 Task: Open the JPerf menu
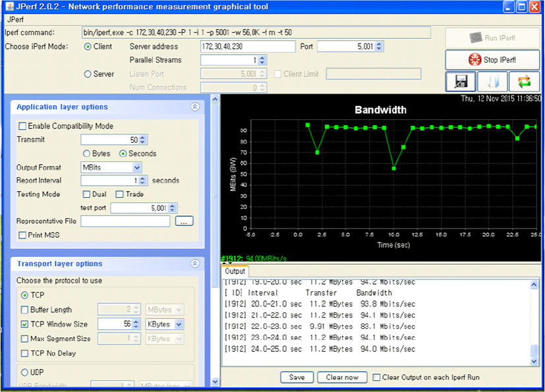point(15,20)
